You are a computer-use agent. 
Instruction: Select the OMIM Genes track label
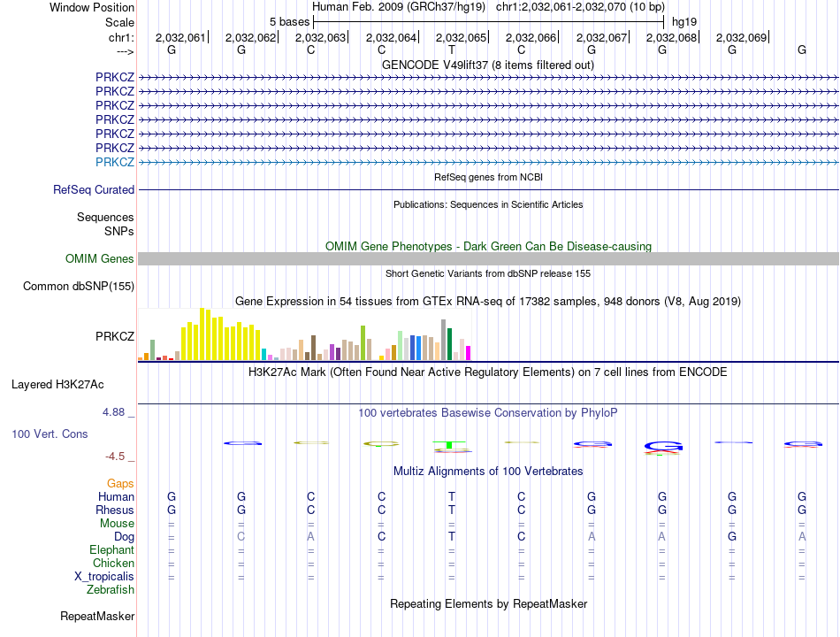(100, 259)
